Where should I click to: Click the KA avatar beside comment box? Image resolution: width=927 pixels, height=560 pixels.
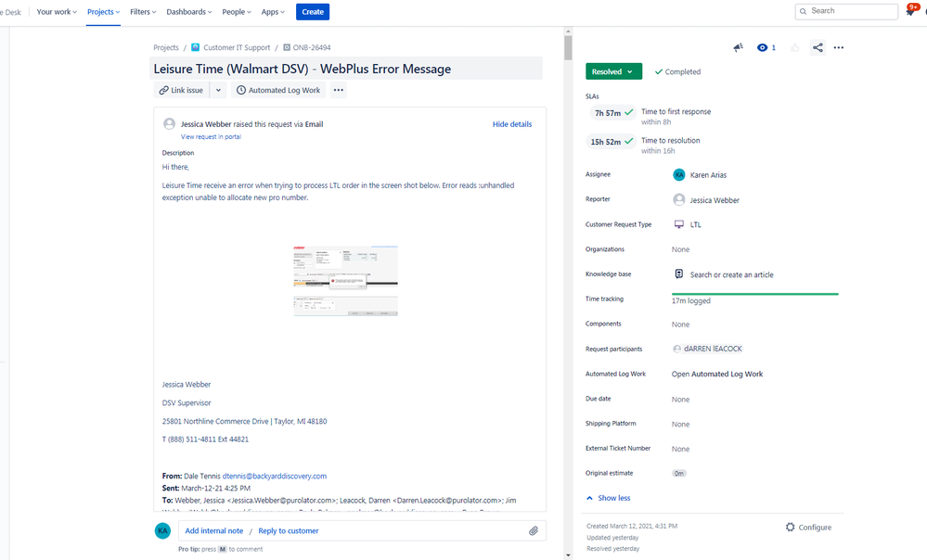[162, 530]
